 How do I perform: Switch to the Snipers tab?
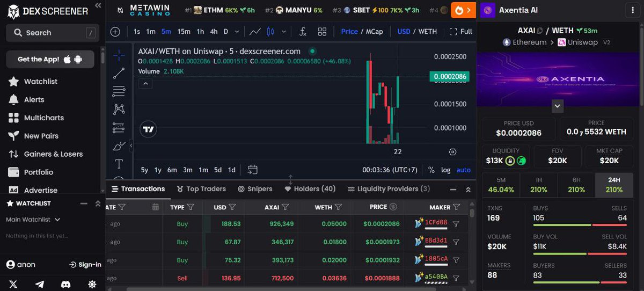(255, 189)
